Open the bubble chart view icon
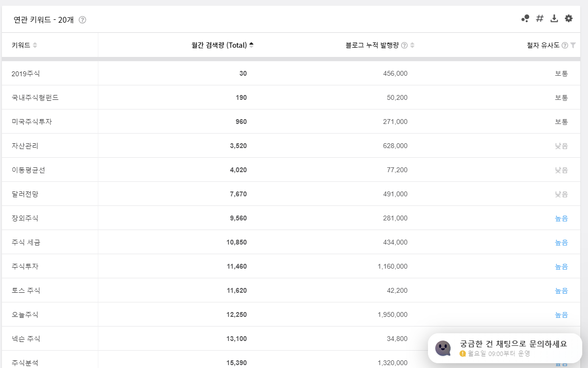This screenshot has height=368, width=588. [524, 18]
